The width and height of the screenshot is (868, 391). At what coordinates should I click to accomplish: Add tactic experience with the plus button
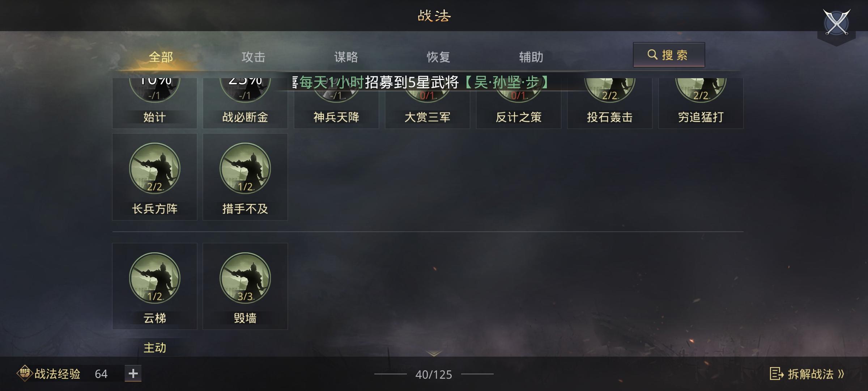133,373
